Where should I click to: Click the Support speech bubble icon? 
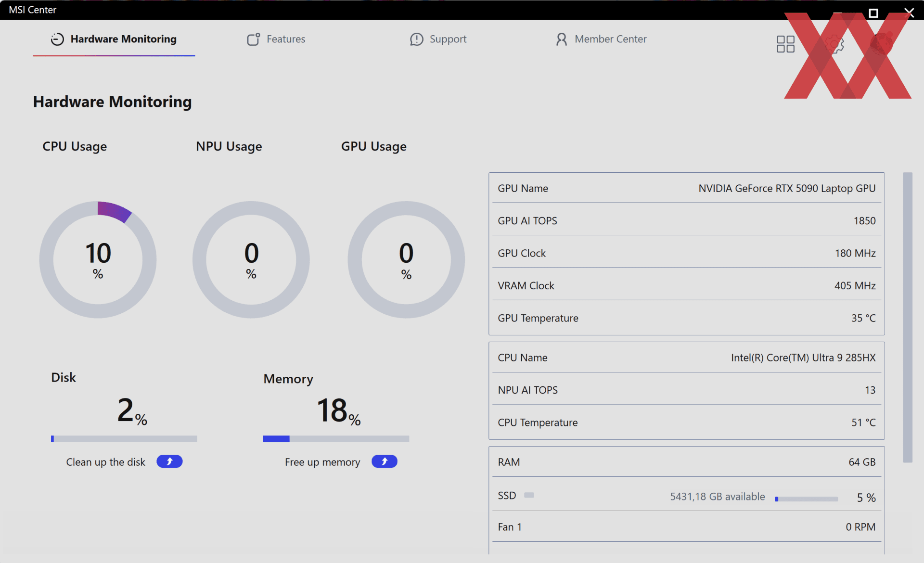tap(417, 39)
